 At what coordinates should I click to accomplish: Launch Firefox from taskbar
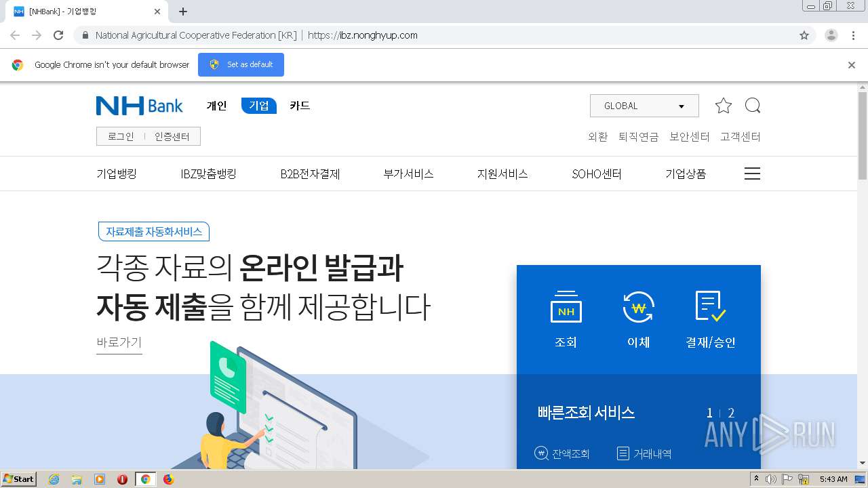(168, 479)
